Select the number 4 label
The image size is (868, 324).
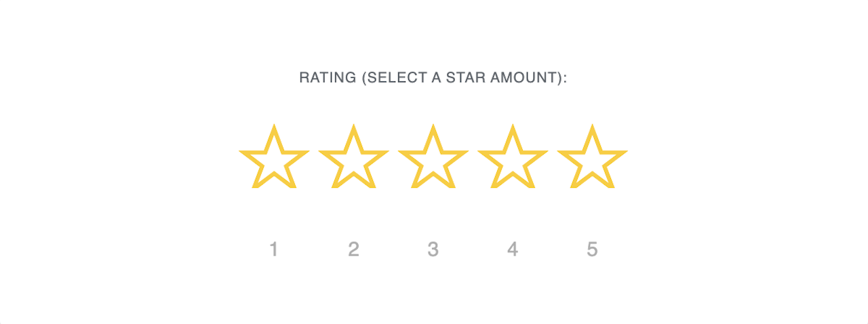click(x=513, y=250)
